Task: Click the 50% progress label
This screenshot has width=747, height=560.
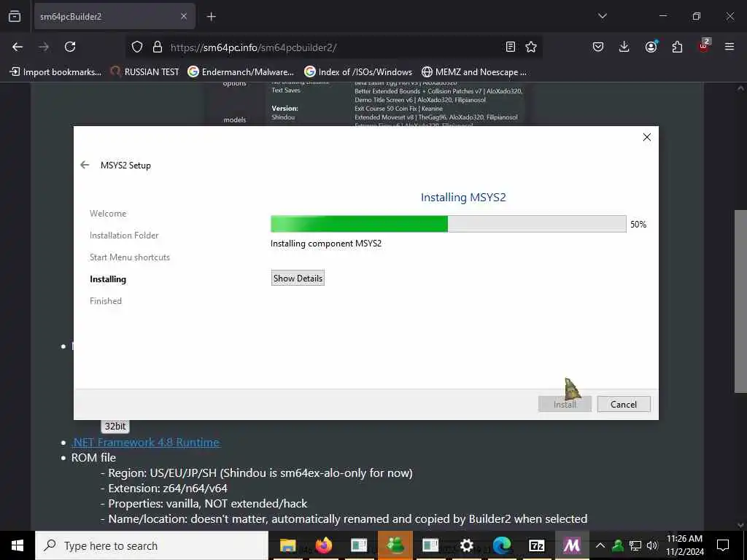Action: click(x=638, y=225)
